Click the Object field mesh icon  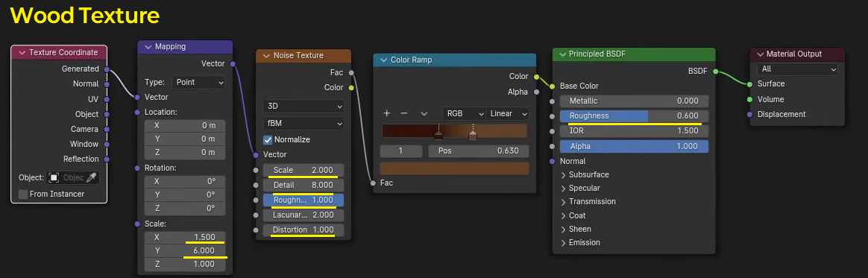click(x=54, y=178)
